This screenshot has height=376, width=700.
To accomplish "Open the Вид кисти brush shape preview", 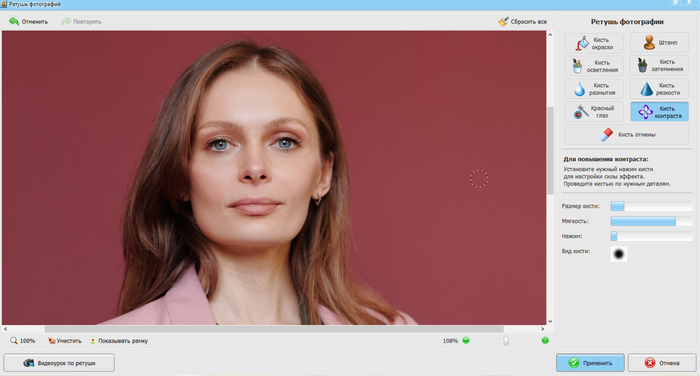I will pyautogui.click(x=619, y=254).
